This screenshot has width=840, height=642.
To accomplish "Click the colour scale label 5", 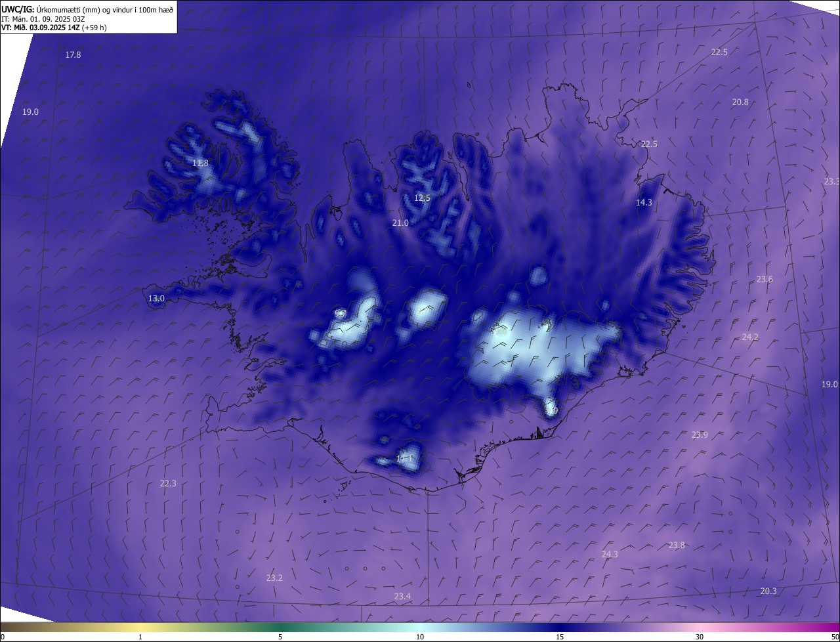I will (x=280, y=637).
